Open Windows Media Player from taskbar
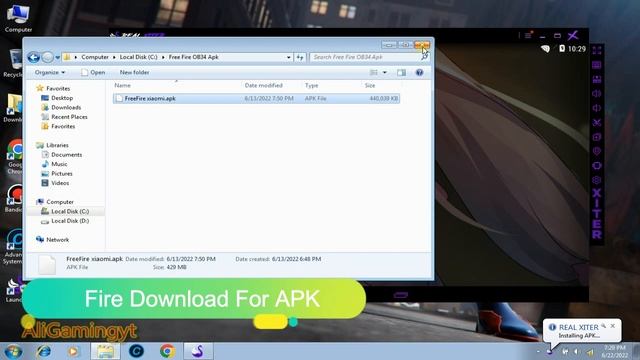Viewport: 640px width, 360px height. click(73, 351)
